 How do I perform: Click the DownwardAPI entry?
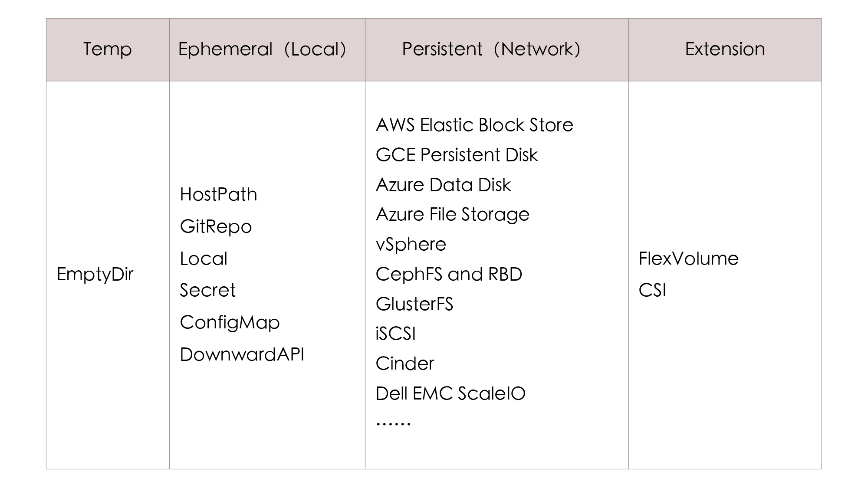242,354
